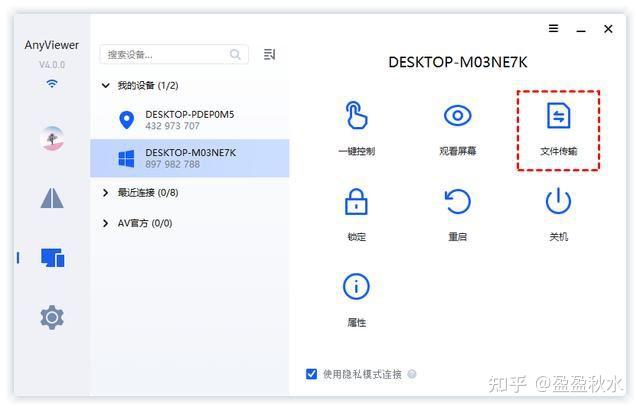Open view screen (观看屏幕) option
Screen dimensions: 640x410
[457, 128]
